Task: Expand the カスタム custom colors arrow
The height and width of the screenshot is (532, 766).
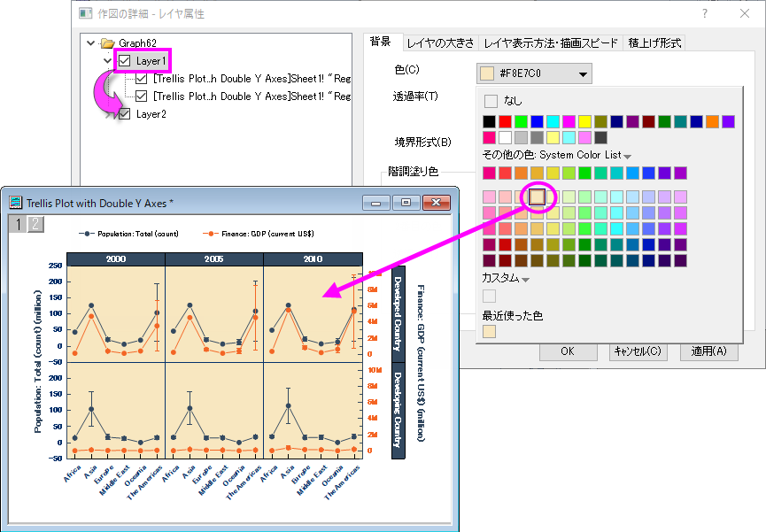Action: click(526, 280)
